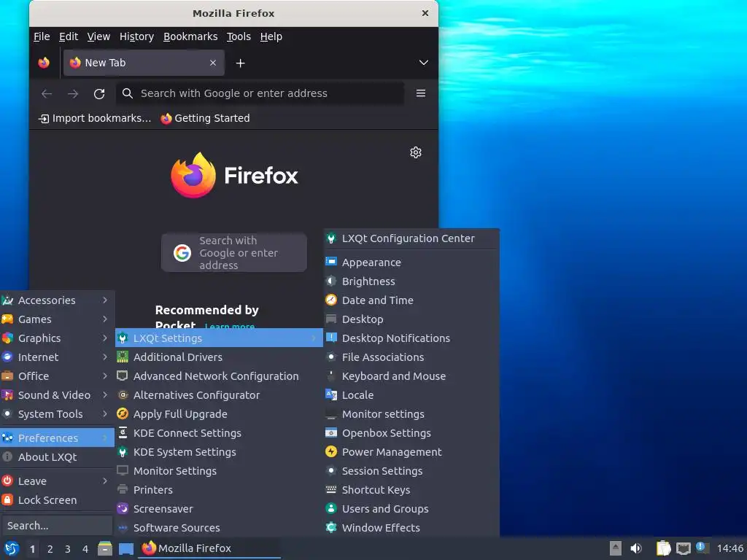The height and width of the screenshot is (560, 747).
Task: Click removable media eject tray icon
Action: pyautogui.click(x=616, y=548)
